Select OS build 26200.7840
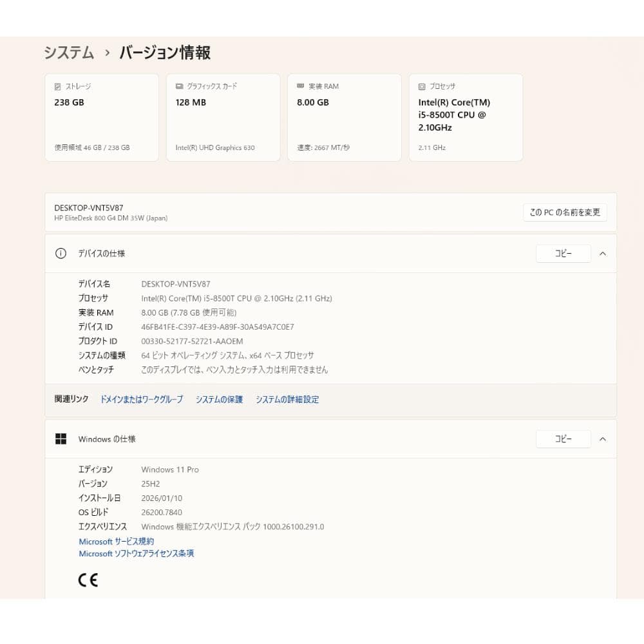This screenshot has height=644, width=644. [162, 513]
